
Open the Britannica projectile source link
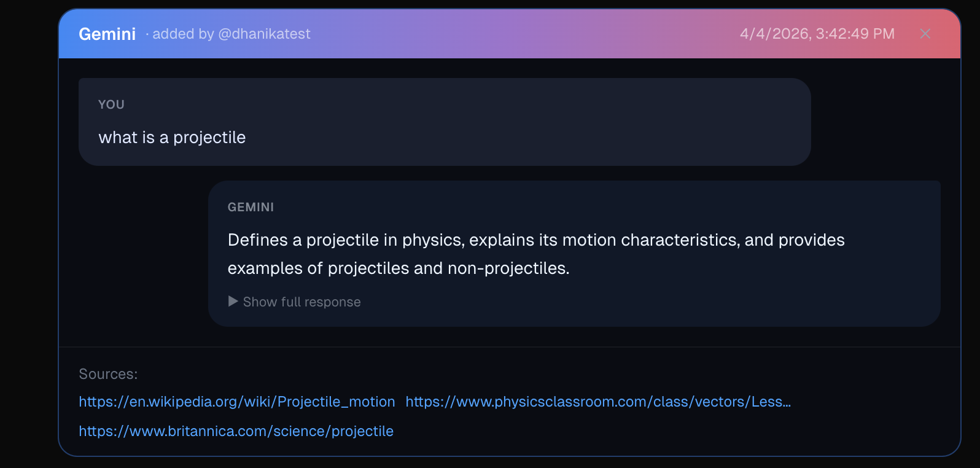point(236,431)
